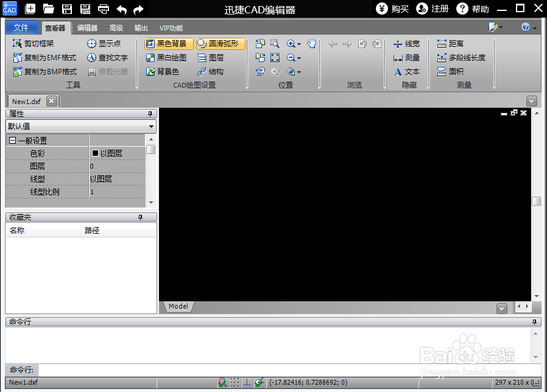547x392 pixels.
Task: Toggle the 显示点 show points option
Action: tap(104, 44)
